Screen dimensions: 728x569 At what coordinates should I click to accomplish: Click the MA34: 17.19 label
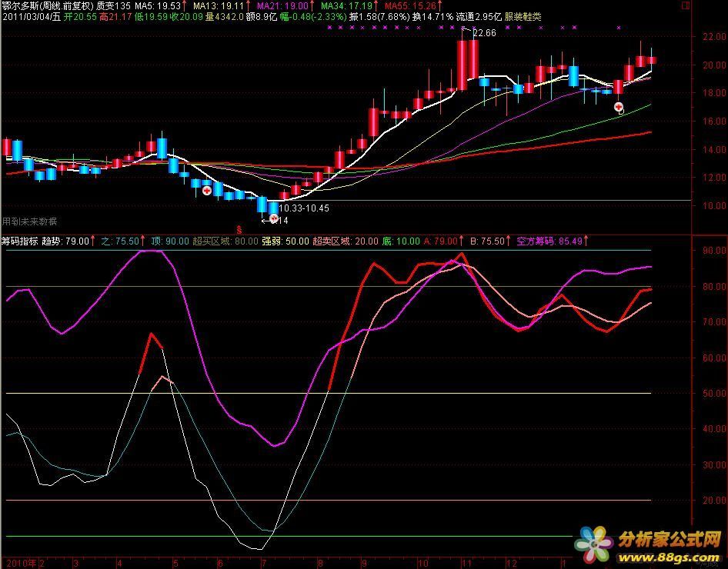(x=347, y=6)
